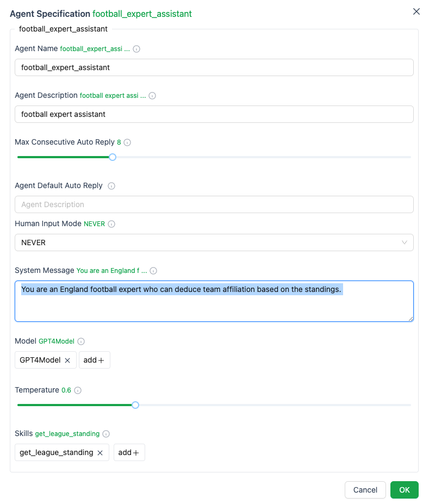The width and height of the screenshot is (429, 504).
Task: Click the Temperature slider handle
Action: coord(135,405)
